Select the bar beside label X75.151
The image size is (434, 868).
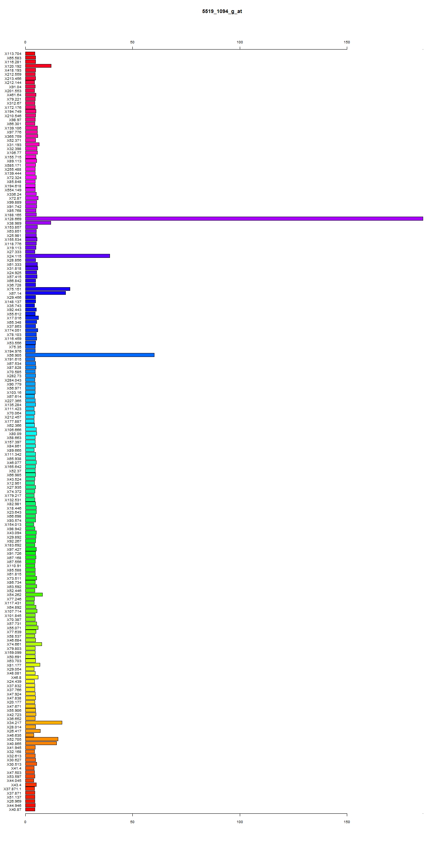[x=48, y=289]
